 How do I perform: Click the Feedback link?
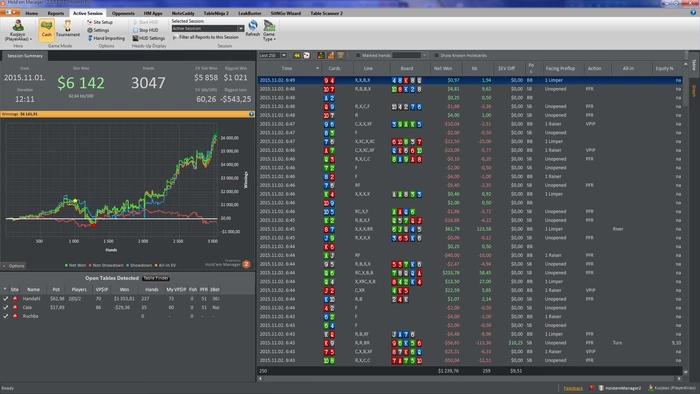click(573, 388)
